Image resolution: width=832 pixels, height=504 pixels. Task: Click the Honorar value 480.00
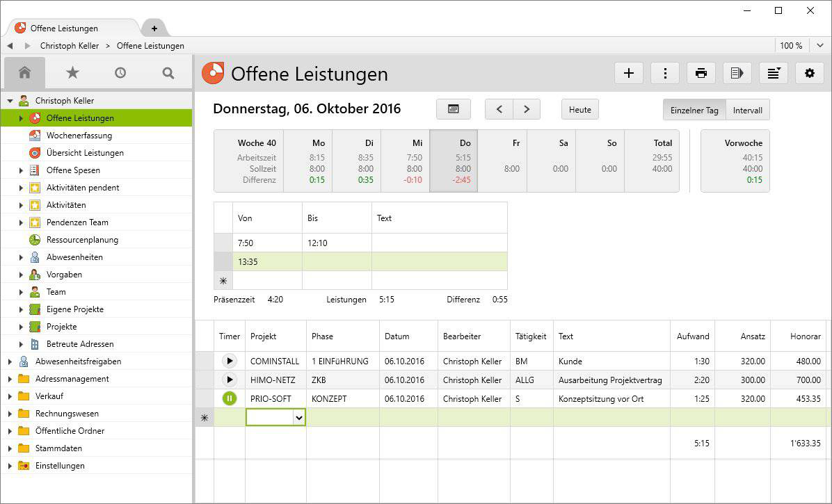[798, 361]
